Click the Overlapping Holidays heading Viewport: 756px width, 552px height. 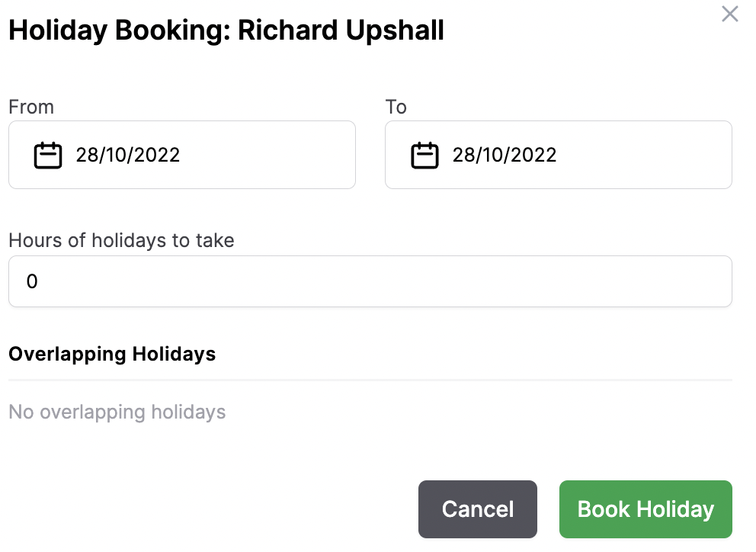112,354
